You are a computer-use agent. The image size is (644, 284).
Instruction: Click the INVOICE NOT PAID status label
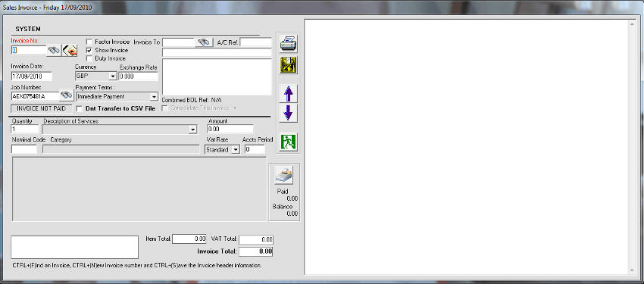pyautogui.click(x=41, y=109)
